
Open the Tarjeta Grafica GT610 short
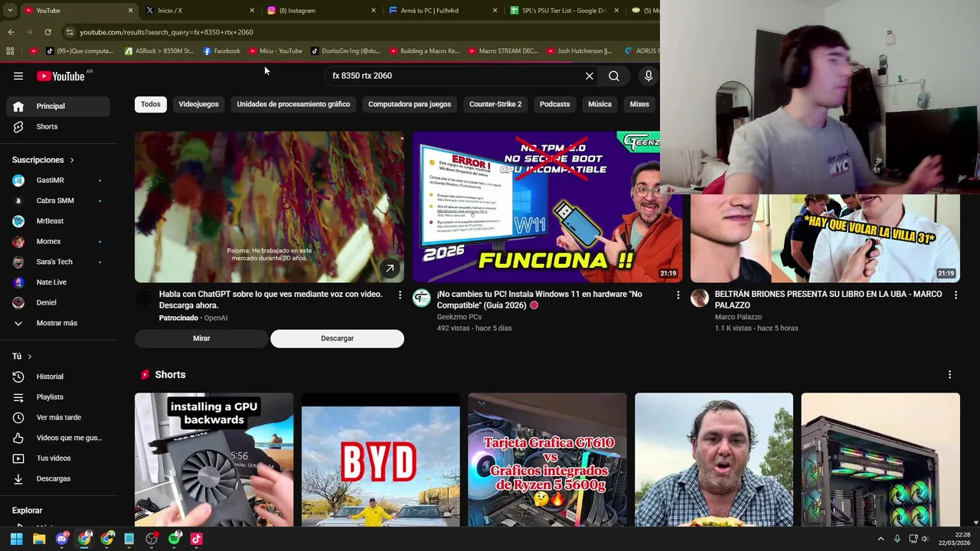tap(547, 460)
